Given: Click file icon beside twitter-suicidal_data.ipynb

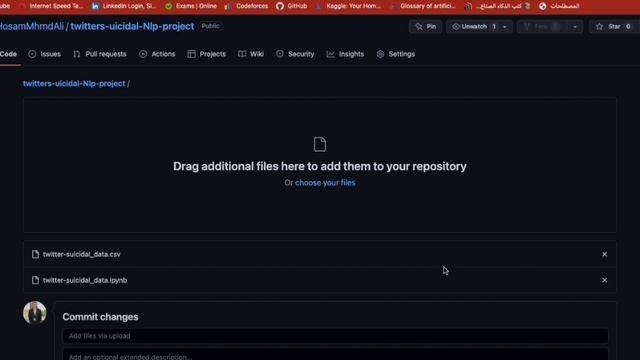Looking at the screenshot, I should 36,280.
